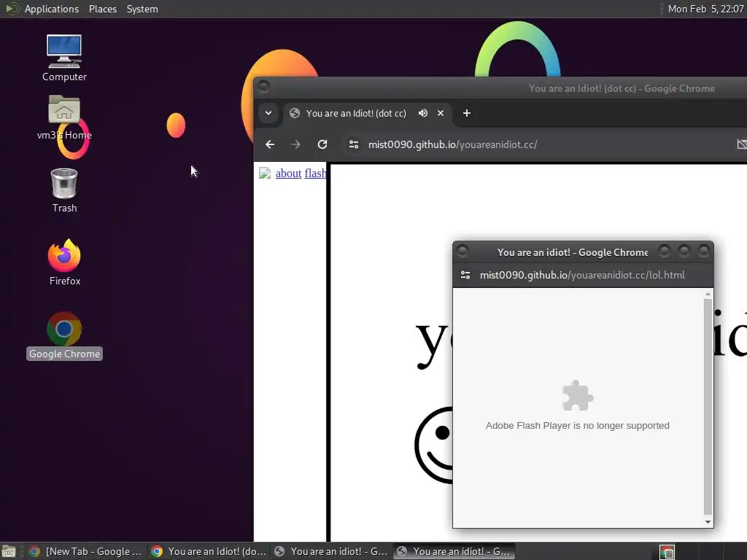Image resolution: width=747 pixels, height=560 pixels.
Task: Click the clock showing Mon Feb 5
Action: [x=705, y=9]
